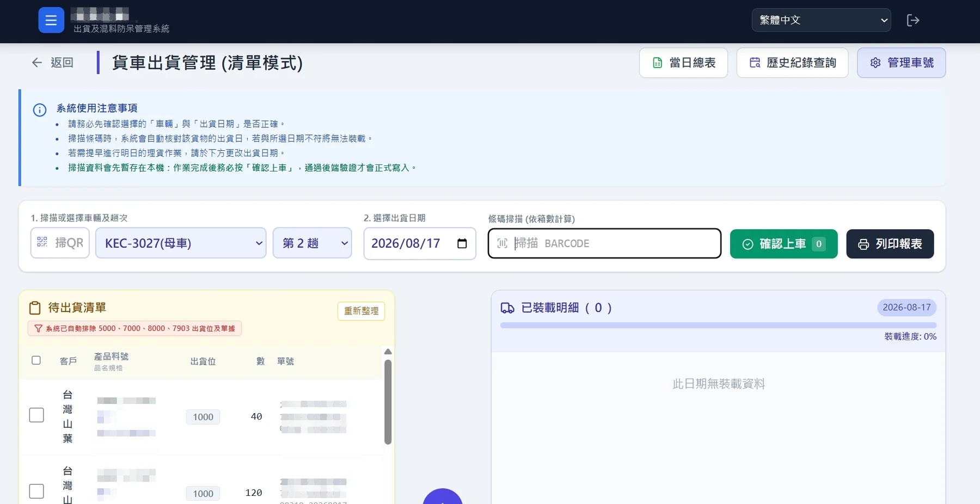
Task: Click the 0 count badge on 確認上車
Action: pyautogui.click(x=818, y=244)
